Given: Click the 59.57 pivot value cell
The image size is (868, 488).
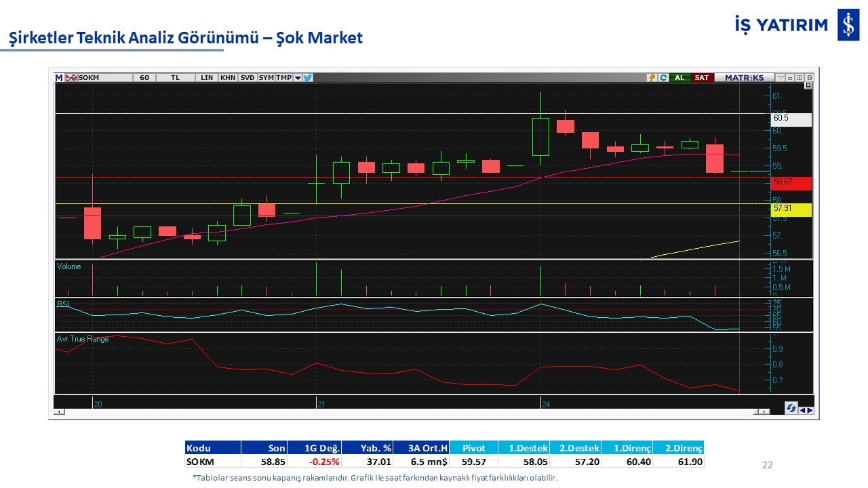Looking at the screenshot, I should [x=473, y=462].
